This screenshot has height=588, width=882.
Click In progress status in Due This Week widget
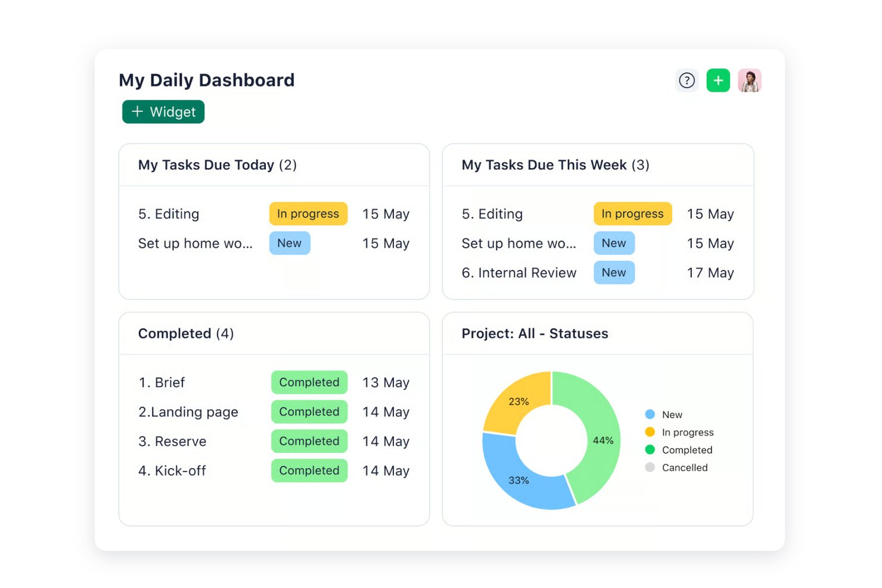[632, 214]
